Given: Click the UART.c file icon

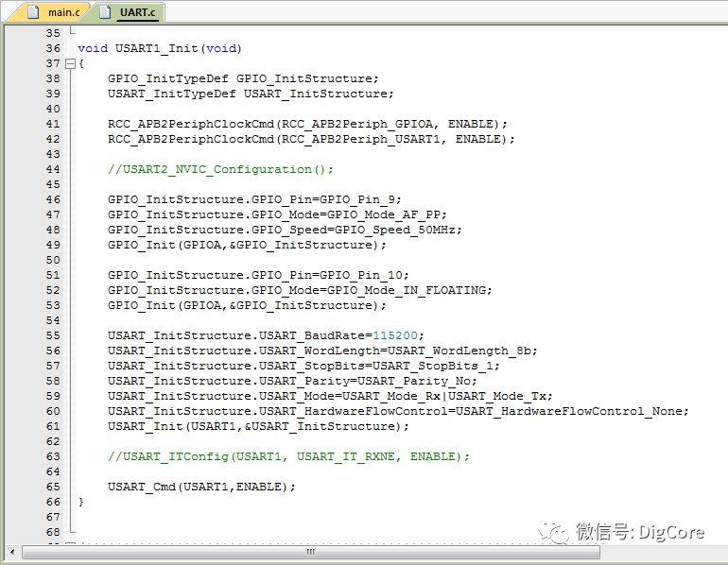Looking at the screenshot, I should point(105,12).
